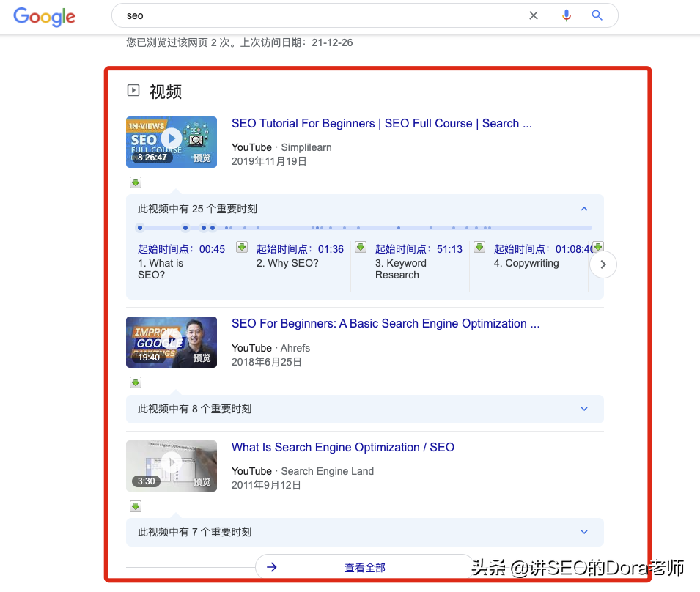
Task: Click '此视频中有 25 个重要时刻' label
Action: tap(197, 209)
